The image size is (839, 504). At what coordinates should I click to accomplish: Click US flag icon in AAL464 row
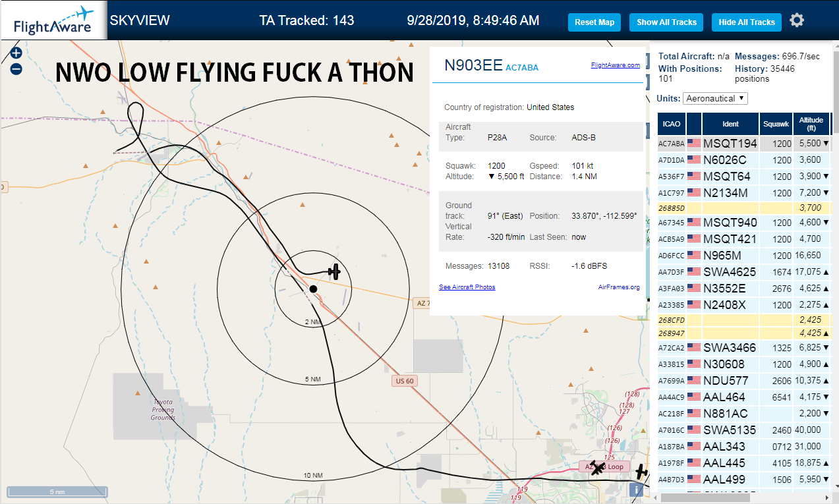click(693, 397)
